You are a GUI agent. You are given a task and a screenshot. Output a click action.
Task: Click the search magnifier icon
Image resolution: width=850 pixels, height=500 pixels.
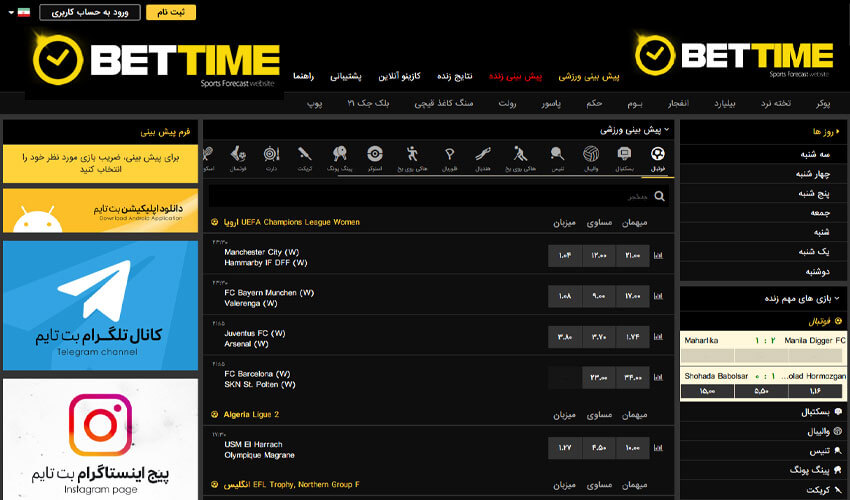[x=659, y=196]
